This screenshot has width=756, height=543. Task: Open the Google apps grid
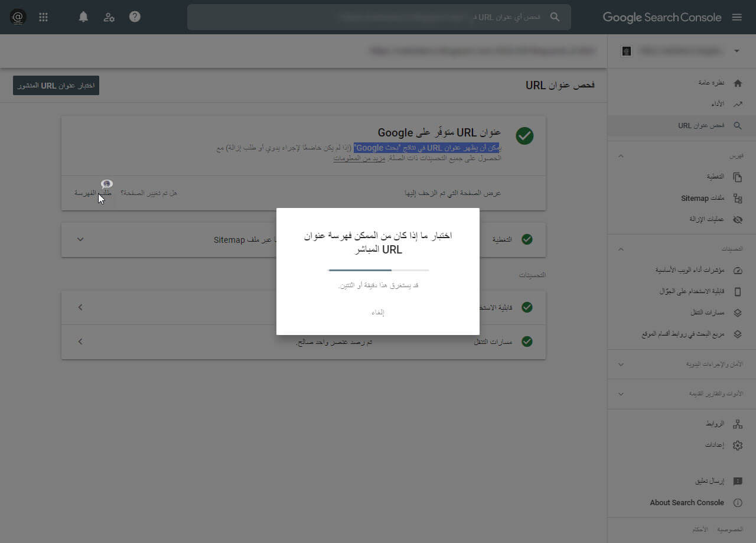[x=43, y=17]
